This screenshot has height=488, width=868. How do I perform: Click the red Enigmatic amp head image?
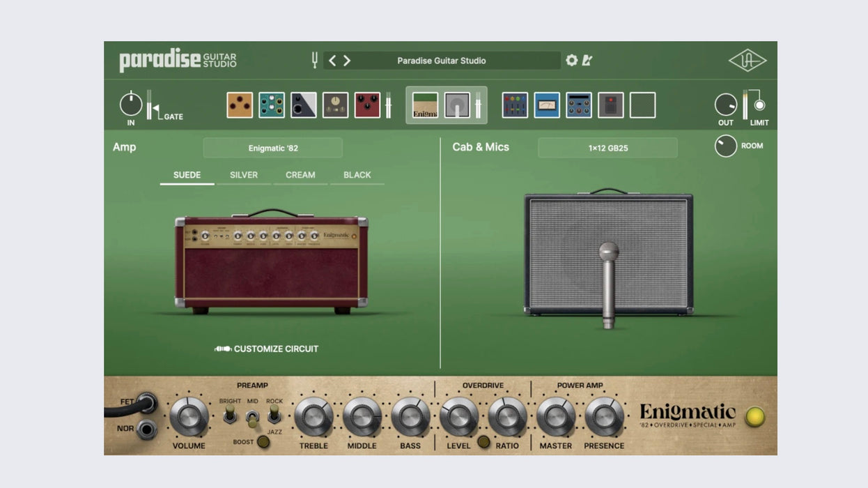click(x=271, y=261)
